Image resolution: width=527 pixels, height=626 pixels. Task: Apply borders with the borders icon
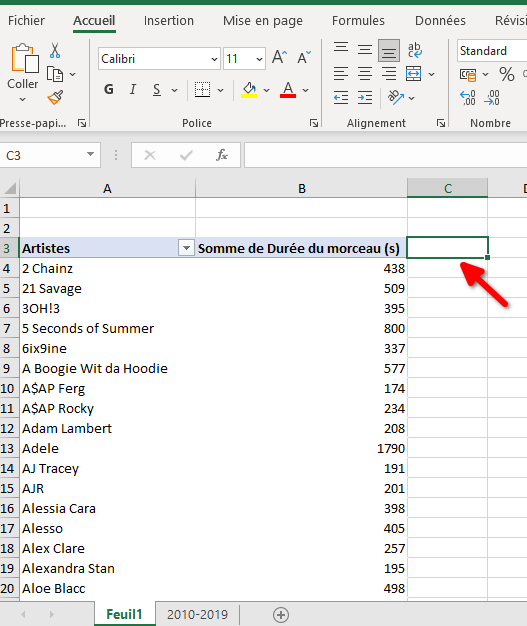[202, 90]
